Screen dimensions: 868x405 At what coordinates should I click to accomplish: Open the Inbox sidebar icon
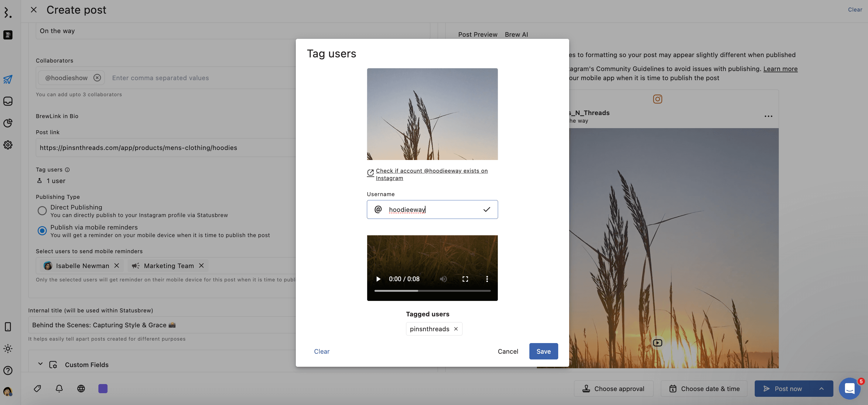pyautogui.click(x=8, y=101)
